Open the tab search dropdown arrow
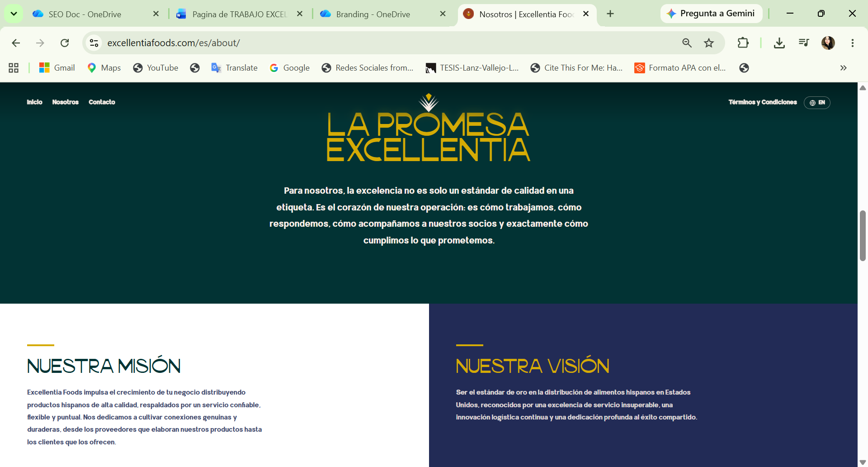 (14, 14)
